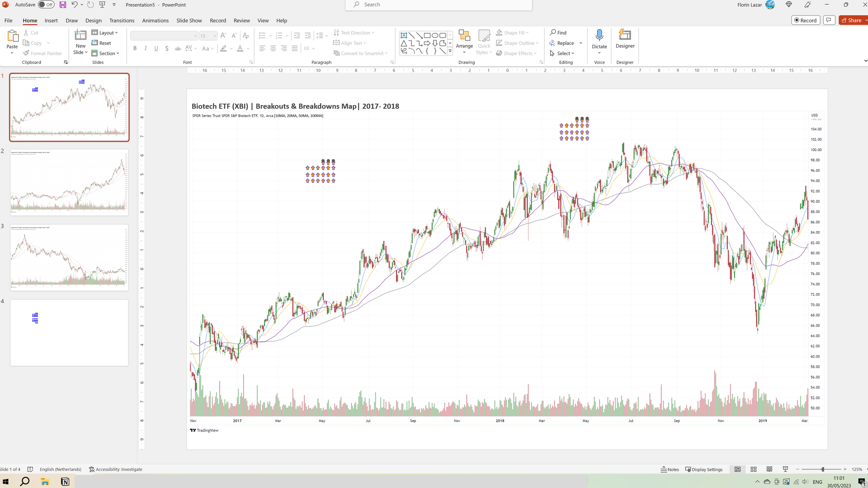The height and width of the screenshot is (488, 868).
Task: Click the Undo arrow icon
Action: [75, 5]
